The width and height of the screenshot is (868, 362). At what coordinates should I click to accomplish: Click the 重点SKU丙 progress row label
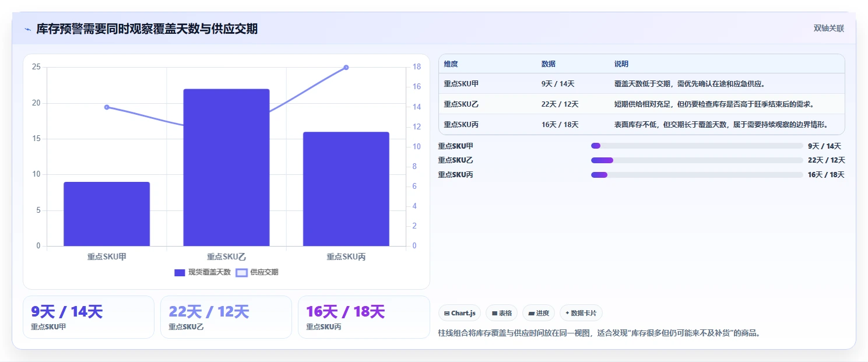pyautogui.click(x=455, y=175)
